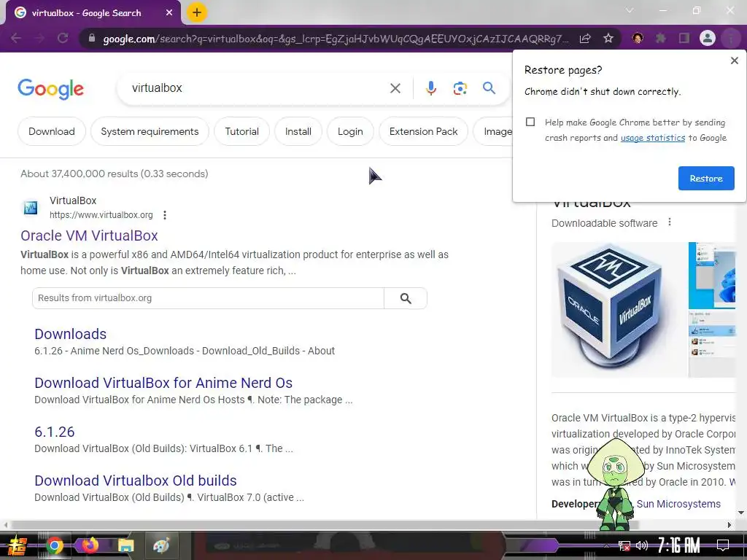This screenshot has height=560, width=747.
Task: Start voice search with the microphone icon
Action: 430,88
